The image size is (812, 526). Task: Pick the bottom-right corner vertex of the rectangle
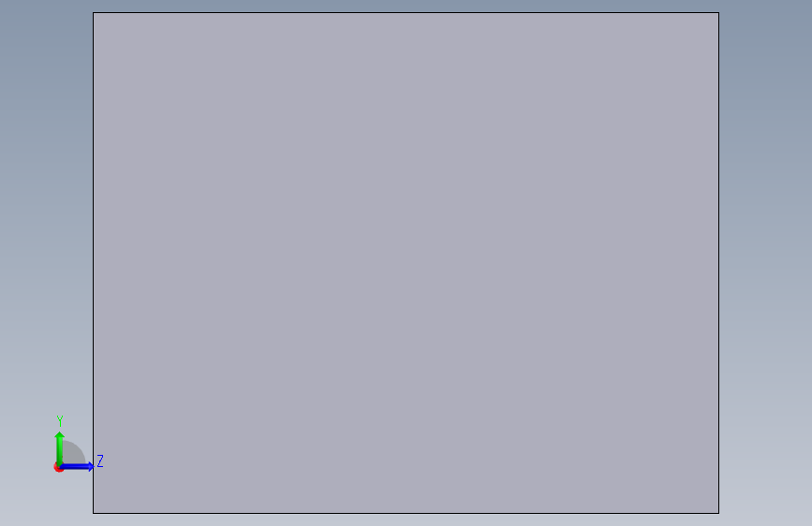pos(718,513)
